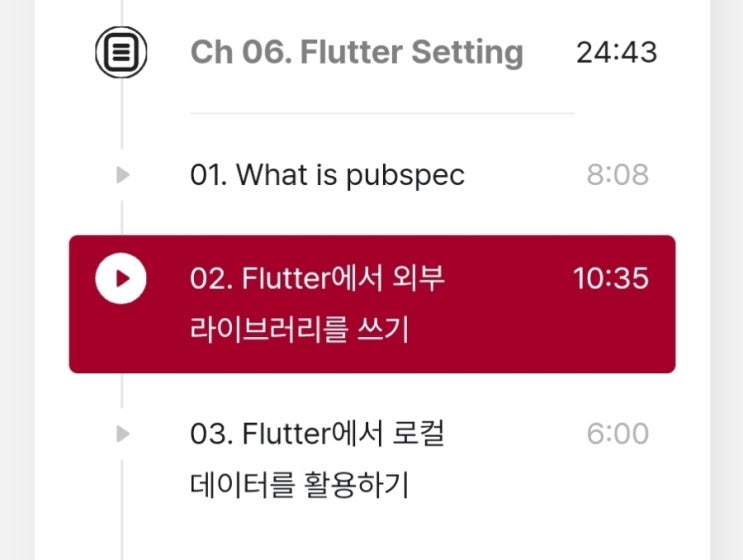Click the 6:00 duration of lesson 03
743x560 pixels.
(617, 434)
